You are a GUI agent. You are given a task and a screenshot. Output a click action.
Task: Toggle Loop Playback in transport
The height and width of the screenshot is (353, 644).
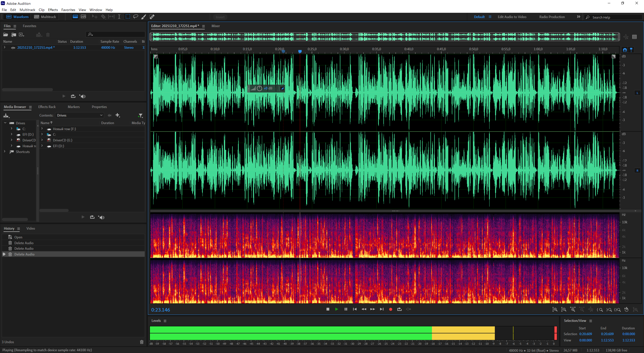click(399, 309)
